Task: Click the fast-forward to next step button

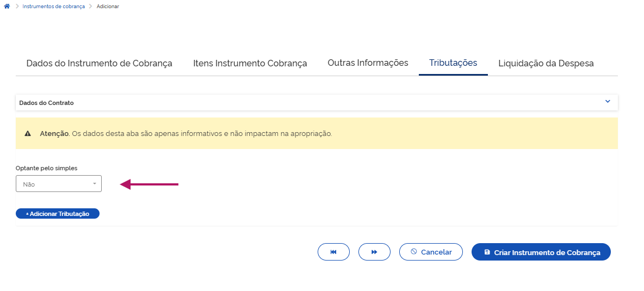Action: tap(374, 252)
